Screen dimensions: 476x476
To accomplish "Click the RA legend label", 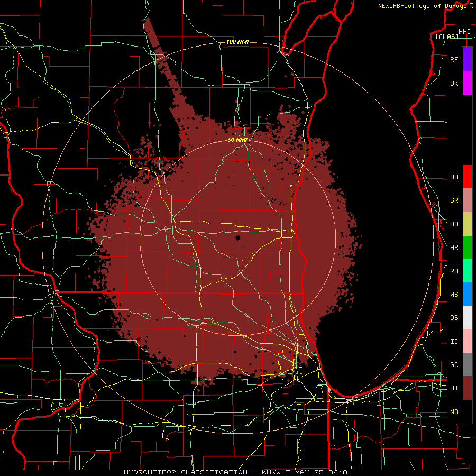I will (x=454, y=271).
